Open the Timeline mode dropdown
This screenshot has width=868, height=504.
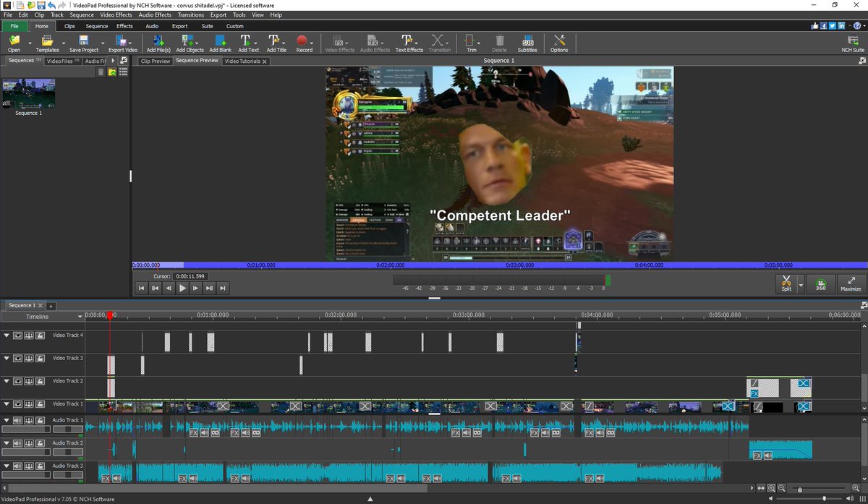80,317
